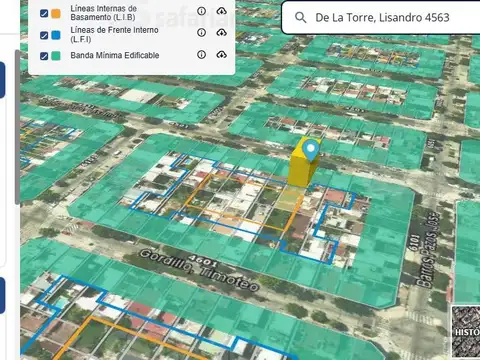Click the left panel scrollbar
480x360 pixels.
pos(17,127)
